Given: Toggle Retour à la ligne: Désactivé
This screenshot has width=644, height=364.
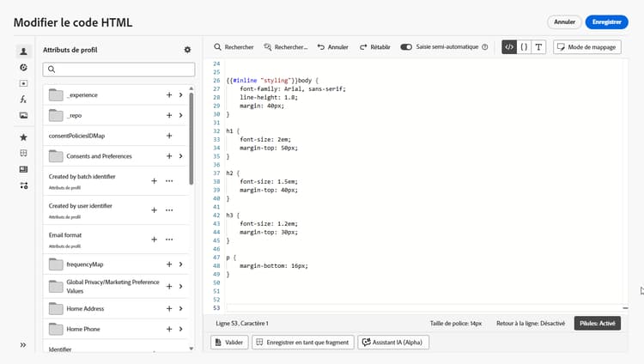Looking at the screenshot, I should click(531, 324).
